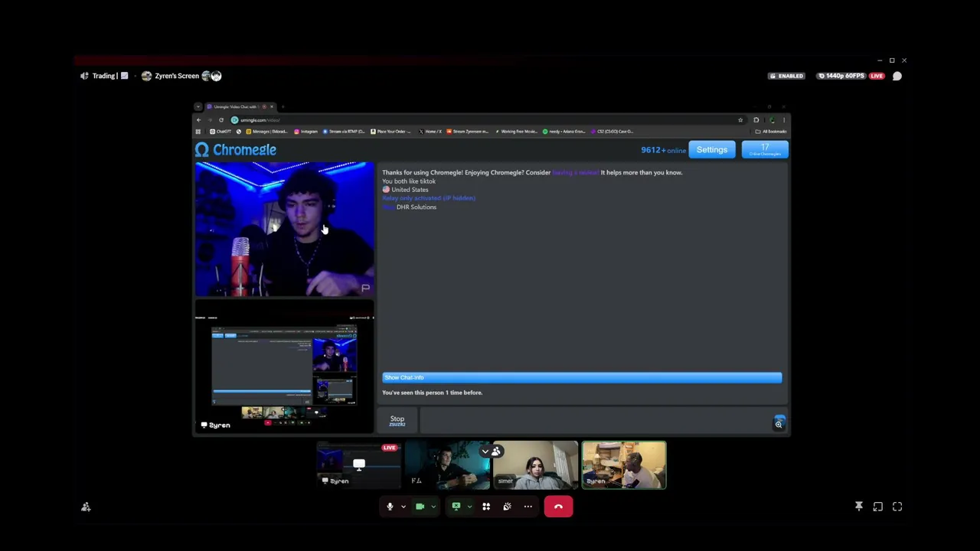
Task: Select simer's video tile
Action: point(536,465)
